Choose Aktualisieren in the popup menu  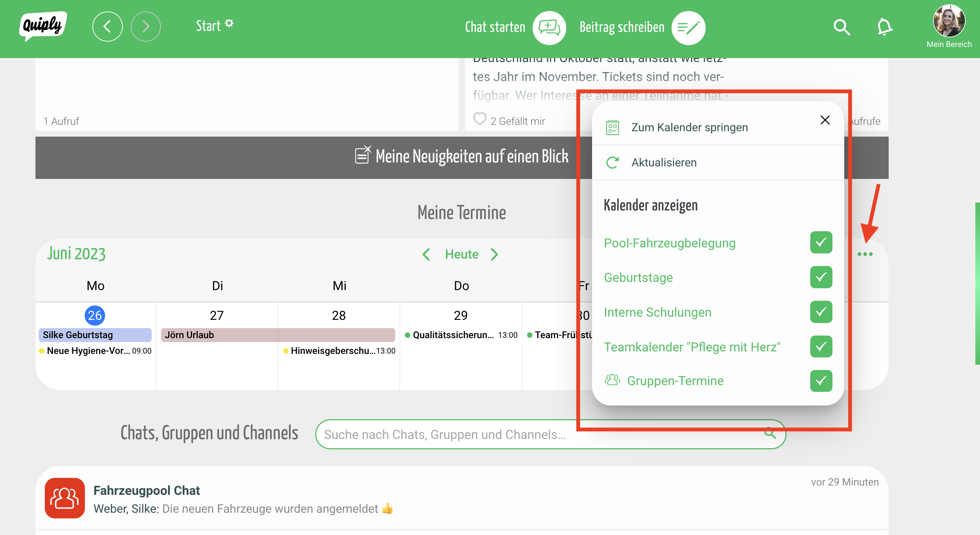coord(663,162)
